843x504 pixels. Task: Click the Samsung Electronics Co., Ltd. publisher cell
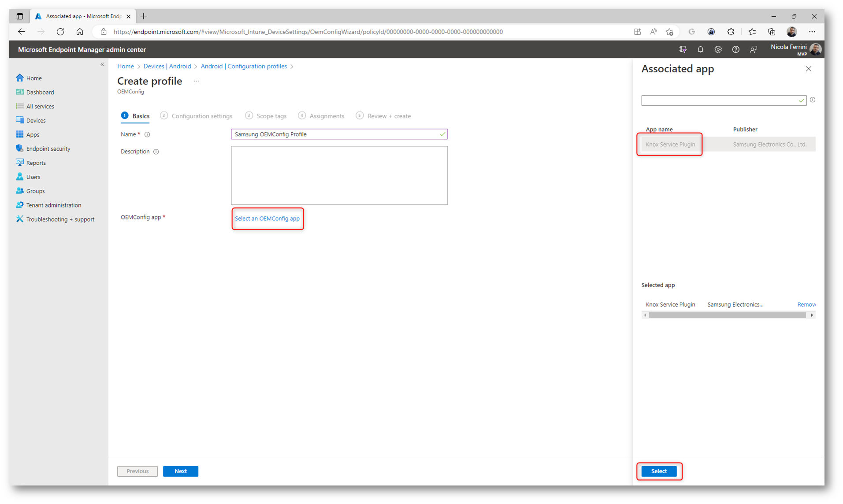coord(770,145)
